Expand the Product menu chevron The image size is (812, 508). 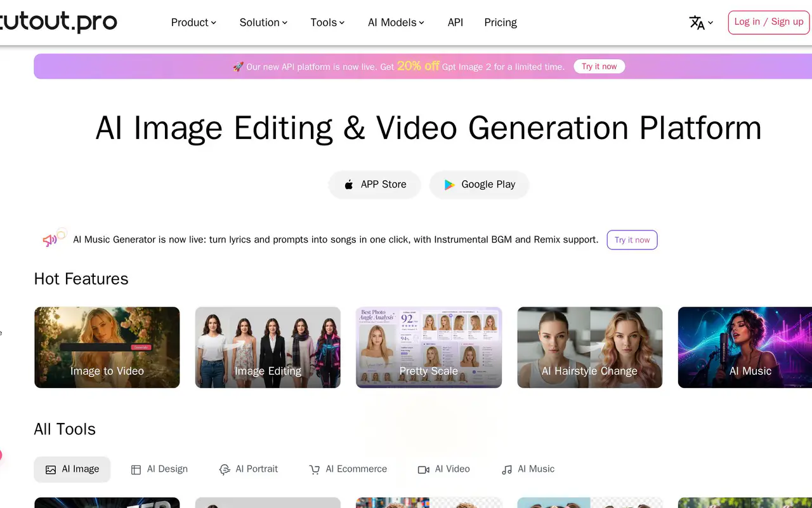[x=214, y=23]
